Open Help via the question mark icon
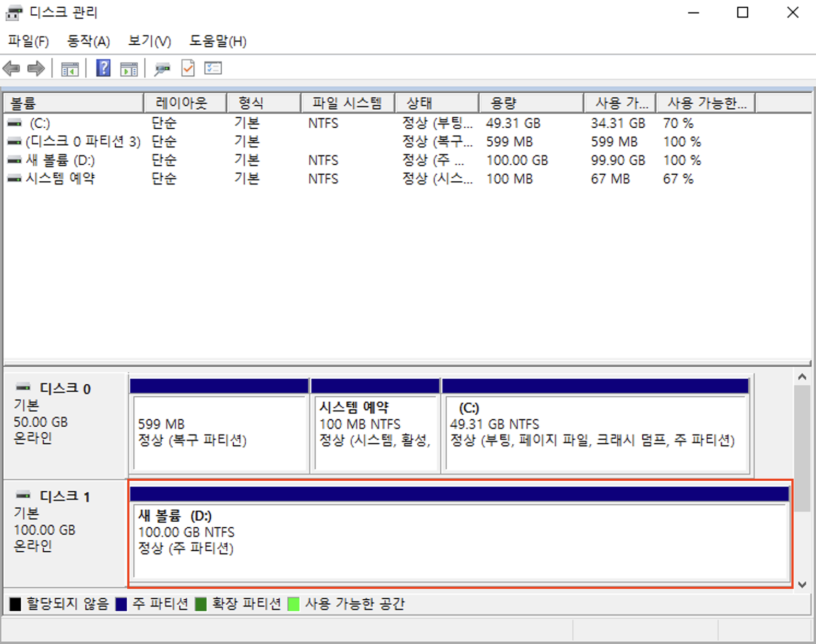Image resolution: width=816 pixels, height=644 pixels. (x=103, y=68)
